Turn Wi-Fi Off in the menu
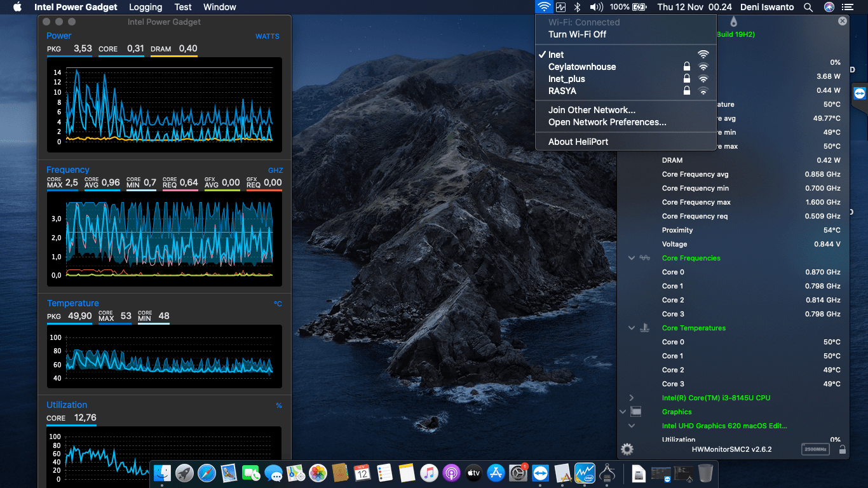Screen dimensions: 868x488 click(x=626, y=34)
